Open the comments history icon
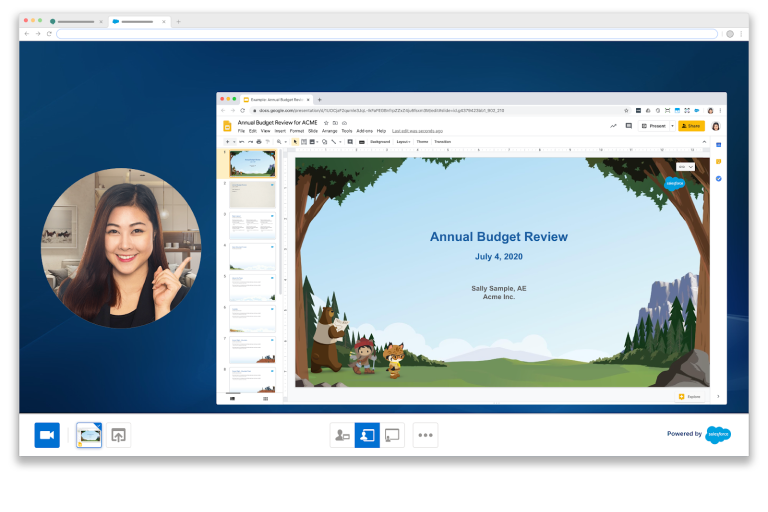768x512 pixels. [x=628, y=126]
